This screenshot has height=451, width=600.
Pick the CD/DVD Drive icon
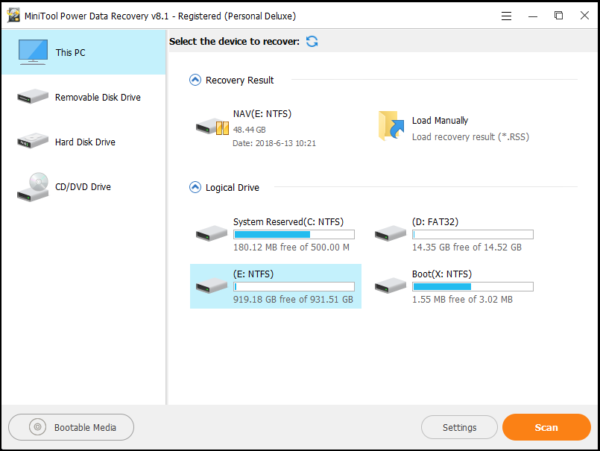coord(33,187)
